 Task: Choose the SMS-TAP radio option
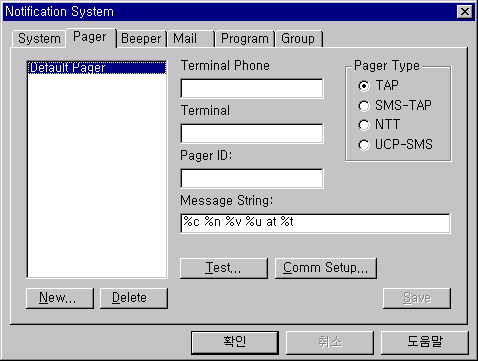(395, 105)
